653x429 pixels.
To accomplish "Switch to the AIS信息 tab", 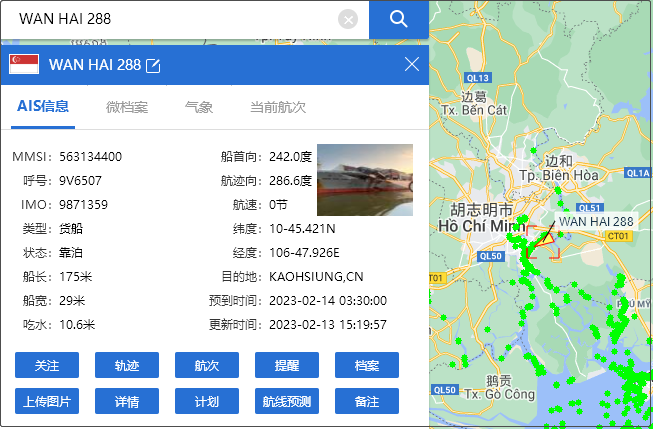I will 43,106.
